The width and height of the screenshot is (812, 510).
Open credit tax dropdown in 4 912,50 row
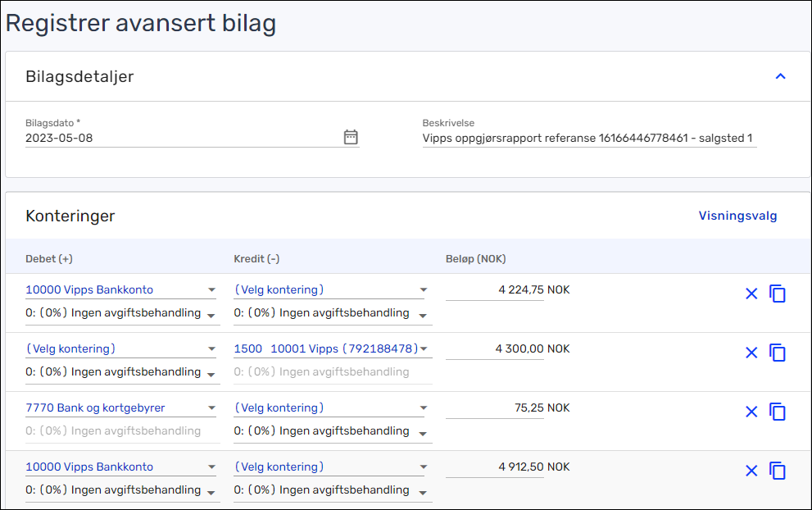coord(331,490)
